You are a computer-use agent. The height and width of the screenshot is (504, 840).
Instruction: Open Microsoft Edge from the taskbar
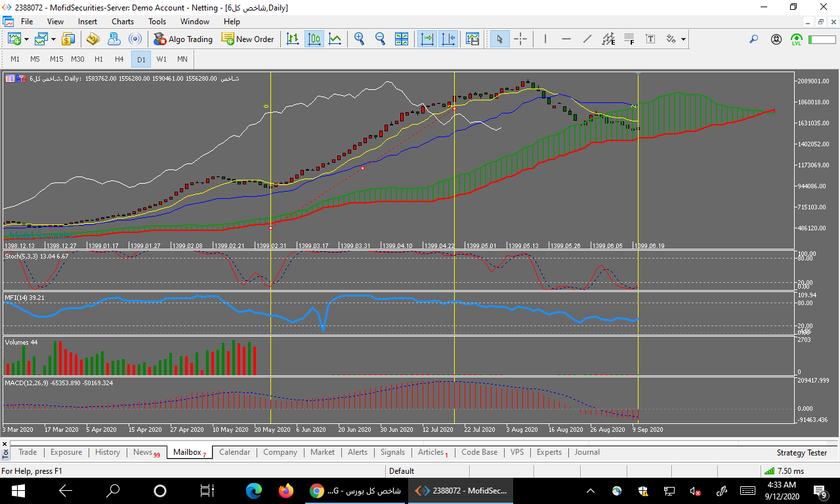254,490
